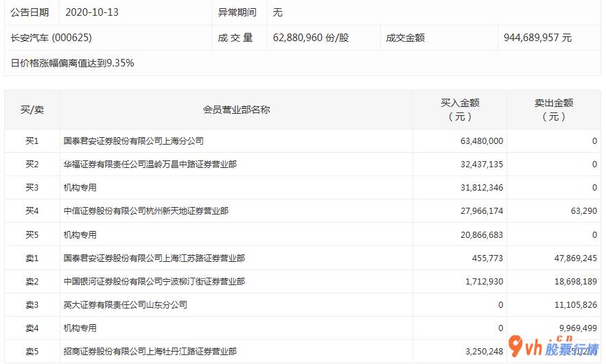606x364 pixels.
Task: Select the 卖4 row label
Action: pos(32,328)
